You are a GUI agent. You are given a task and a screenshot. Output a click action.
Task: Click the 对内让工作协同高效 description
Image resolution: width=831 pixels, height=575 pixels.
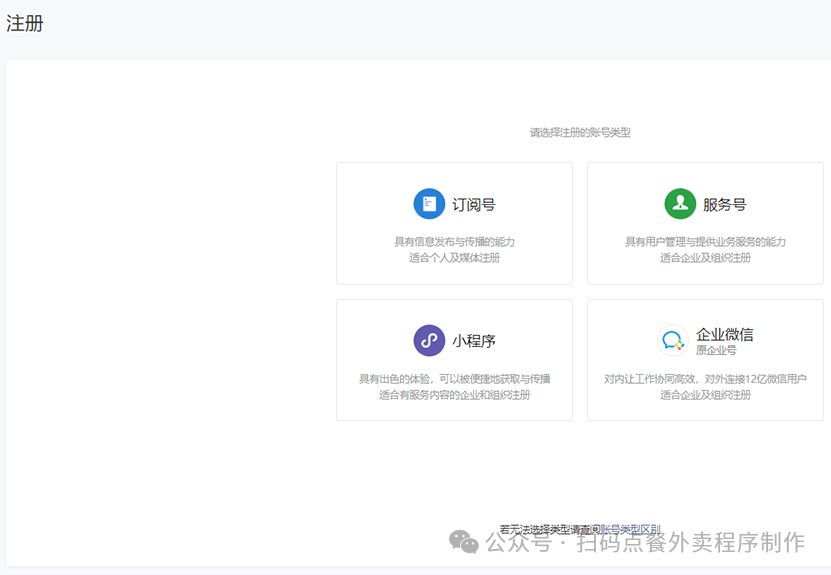pos(705,378)
